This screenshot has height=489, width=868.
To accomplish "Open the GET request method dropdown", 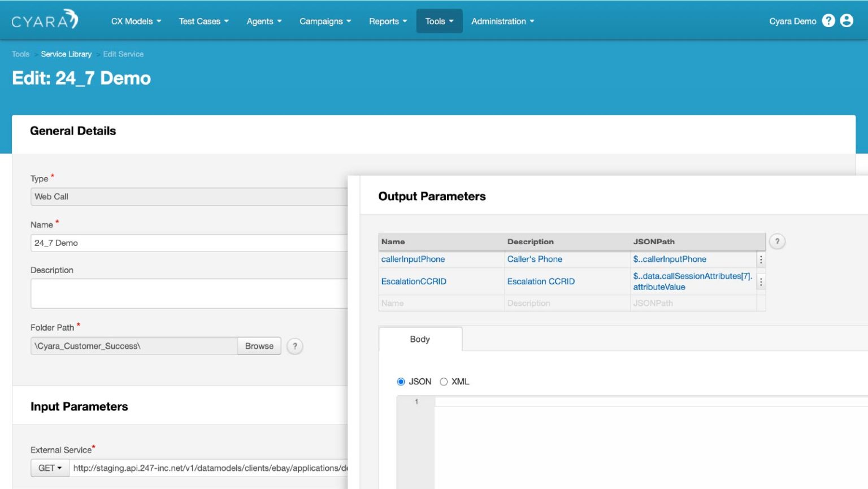I will coord(50,468).
